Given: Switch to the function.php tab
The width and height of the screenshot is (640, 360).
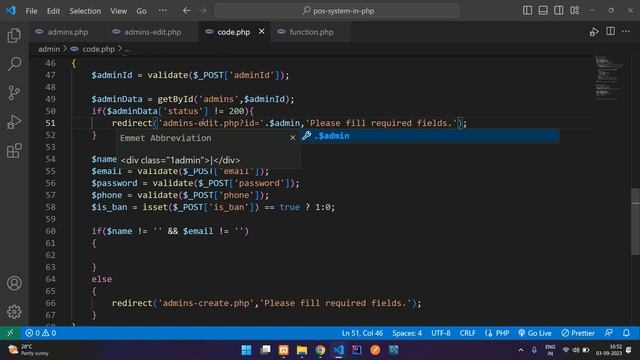Looking at the screenshot, I should [x=311, y=32].
